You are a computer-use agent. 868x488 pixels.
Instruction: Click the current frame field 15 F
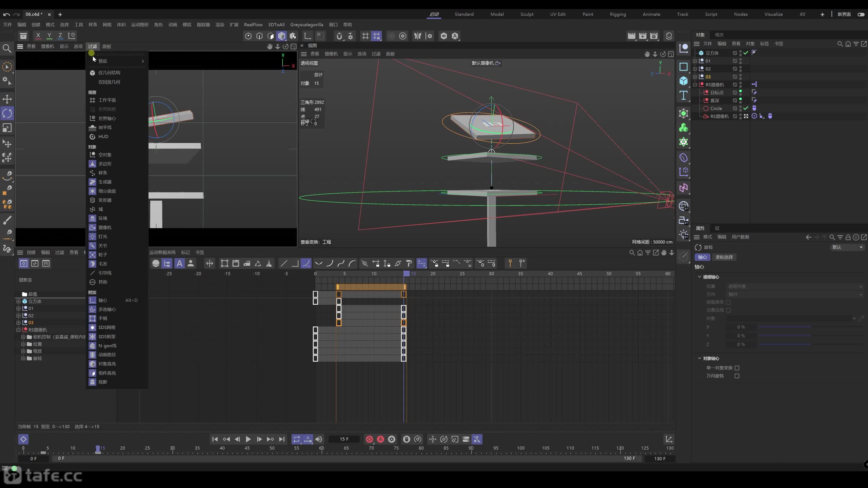[344, 439]
